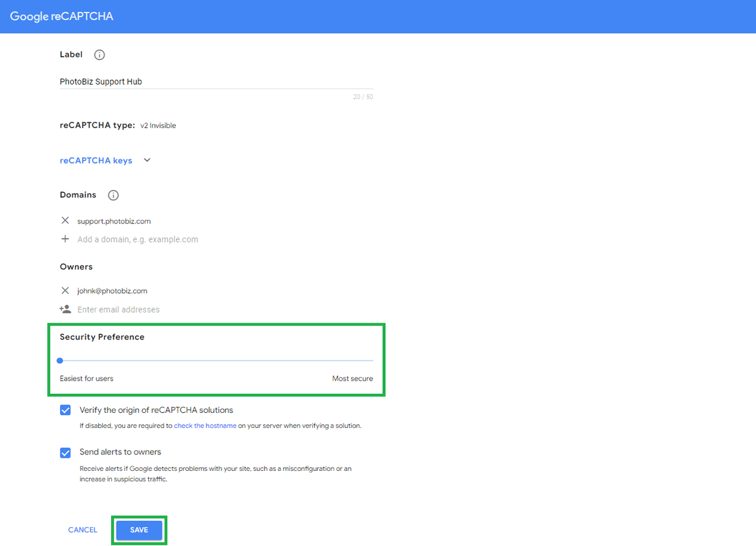Open the info icon beside Label

pos(99,55)
